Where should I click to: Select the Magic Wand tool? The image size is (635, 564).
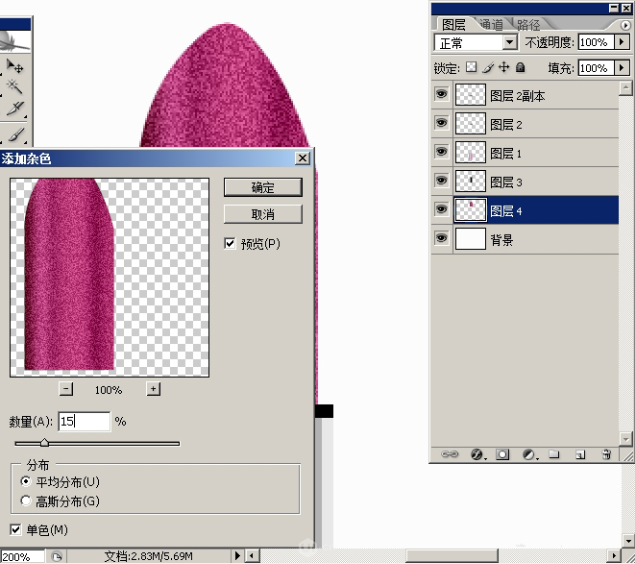15,89
